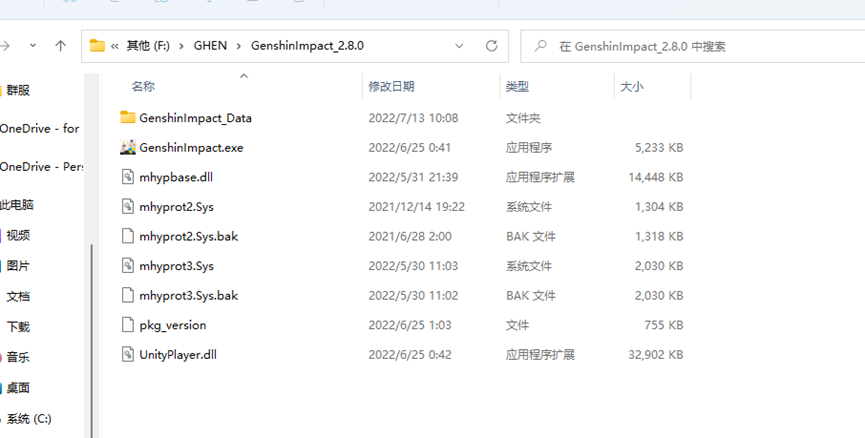Click the mhyprot2.Sys.bak file icon
The width and height of the screenshot is (865, 438).
127,236
